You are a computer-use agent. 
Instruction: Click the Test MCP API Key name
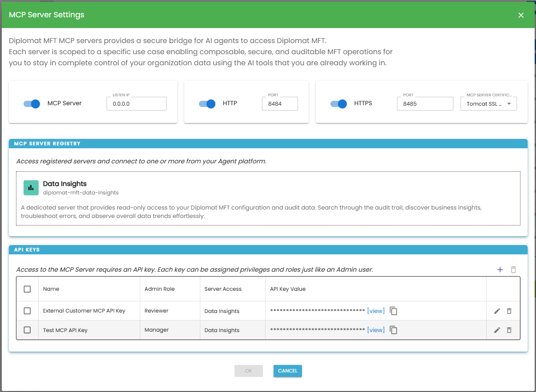tap(65, 330)
